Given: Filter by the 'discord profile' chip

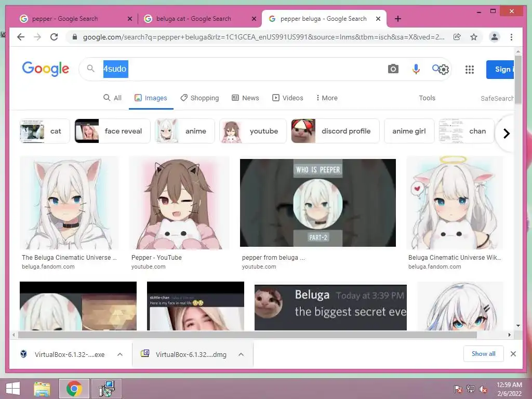Looking at the screenshot, I should [335, 131].
